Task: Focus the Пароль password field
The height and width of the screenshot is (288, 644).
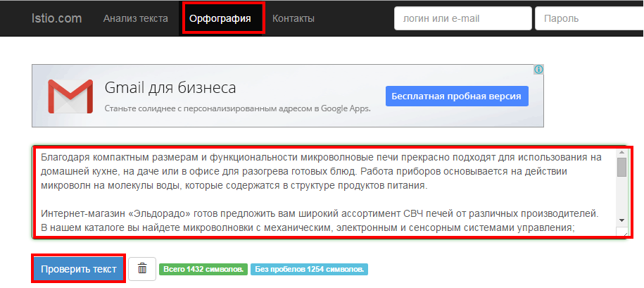Action: [x=589, y=18]
